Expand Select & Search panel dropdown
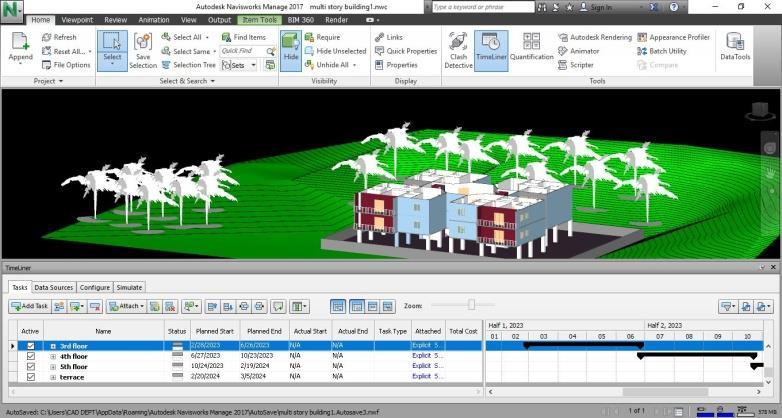Image resolution: width=782 pixels, height=418 pixels. [187, 81]
